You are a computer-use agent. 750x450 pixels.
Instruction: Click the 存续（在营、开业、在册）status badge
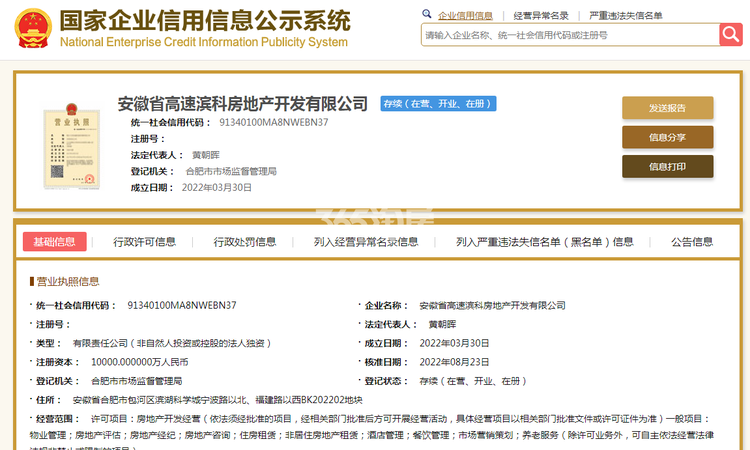[438, 104]
